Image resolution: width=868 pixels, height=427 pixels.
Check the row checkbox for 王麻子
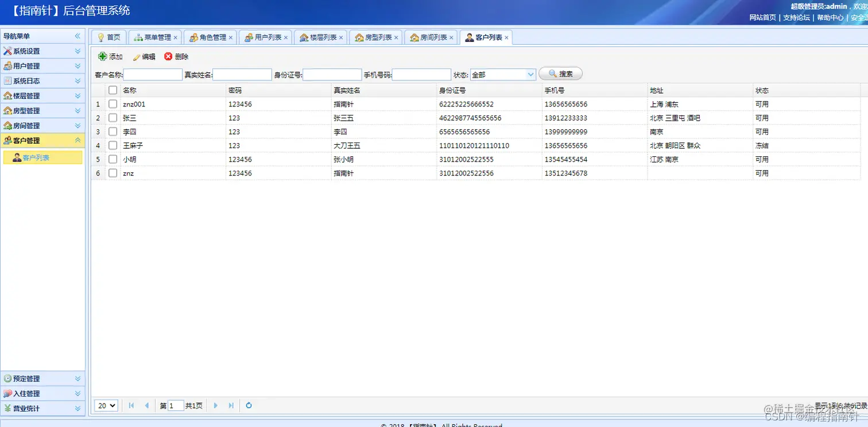coord(113,145)
